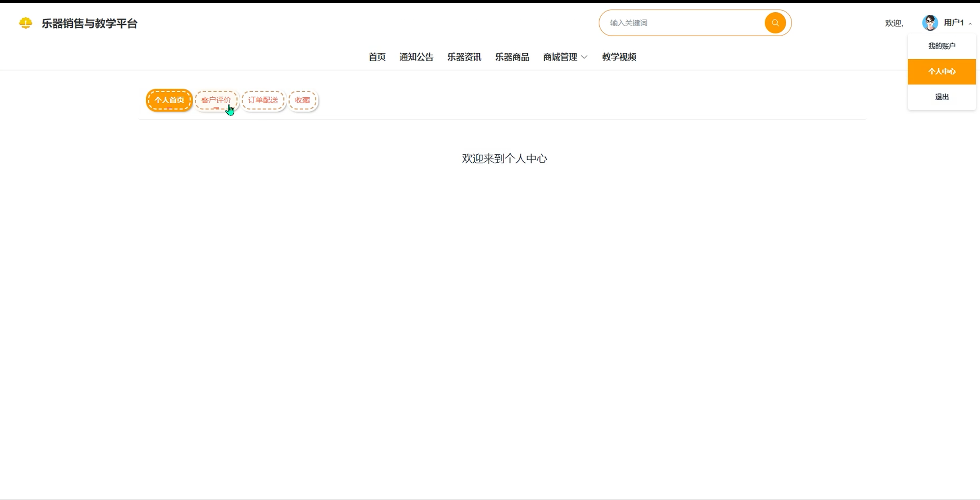This screenshot has height=500, width=980.
Task: Select 我的账户 from user menu
Action: pos(941,46)
